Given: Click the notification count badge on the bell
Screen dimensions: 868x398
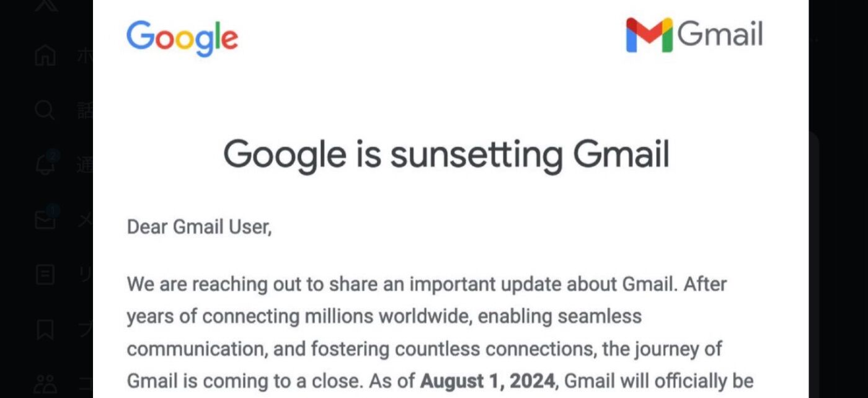Looking at the screenshot, I should [53, 157].
